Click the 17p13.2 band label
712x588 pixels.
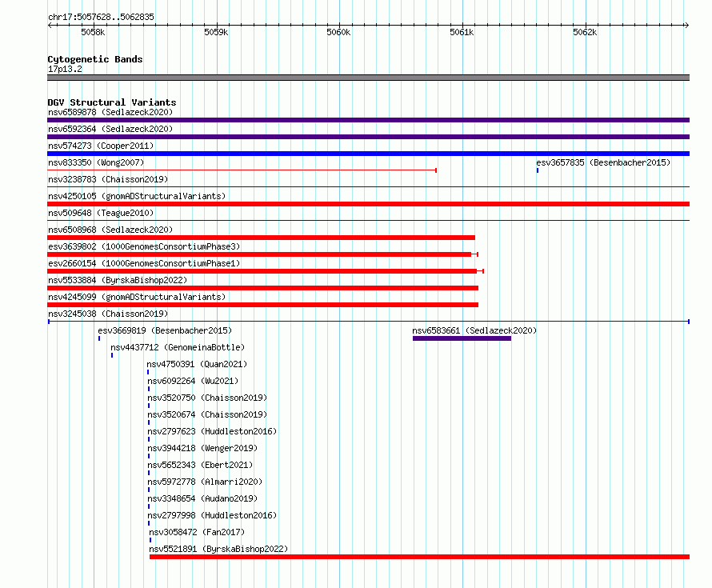point(65,69)
